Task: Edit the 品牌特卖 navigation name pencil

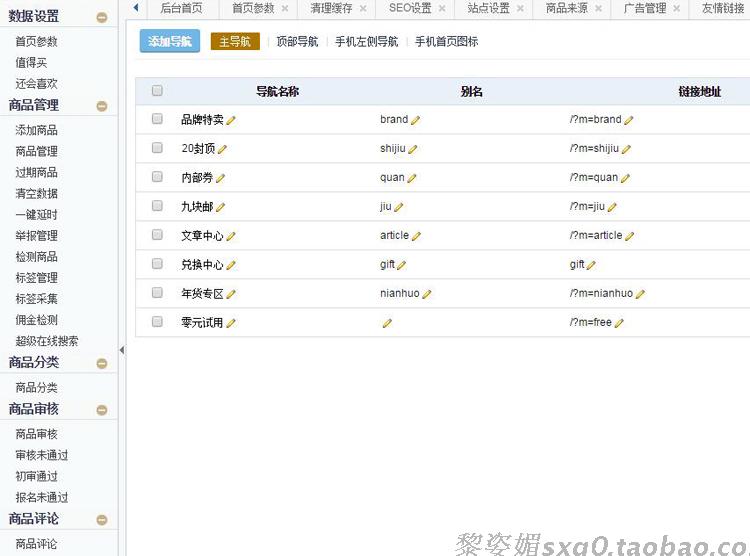Action: tap(231, 120)
